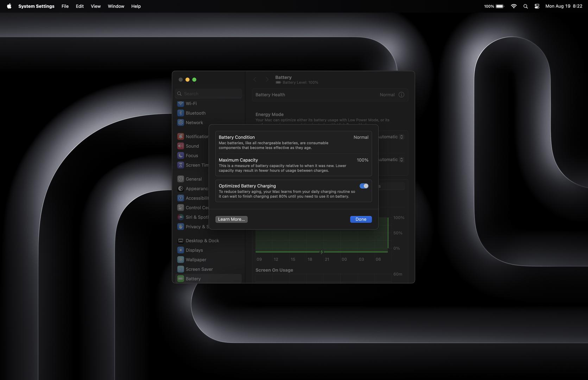Image resolution: width=588 pixels, height=380 pixels.
Task: Click Battery Health info icon
Action: point(401,95)
